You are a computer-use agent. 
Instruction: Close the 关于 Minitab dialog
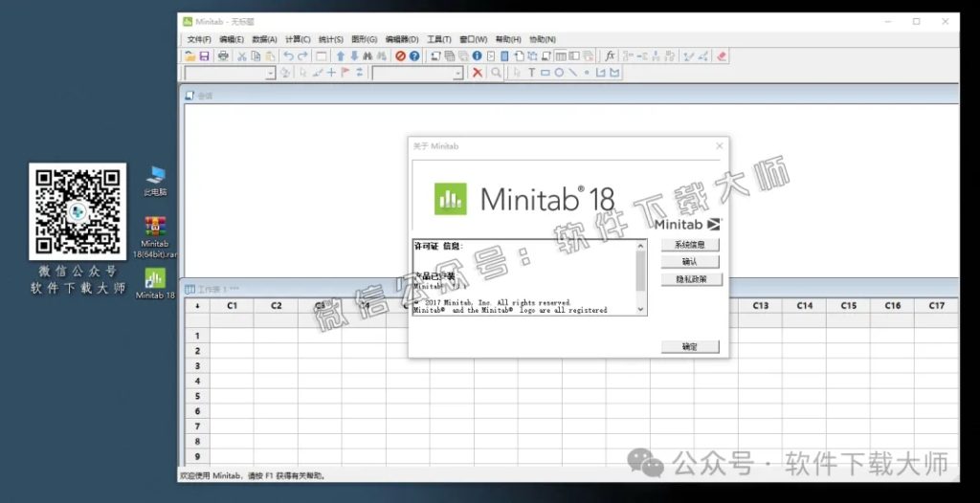click(x=719, y=145)
